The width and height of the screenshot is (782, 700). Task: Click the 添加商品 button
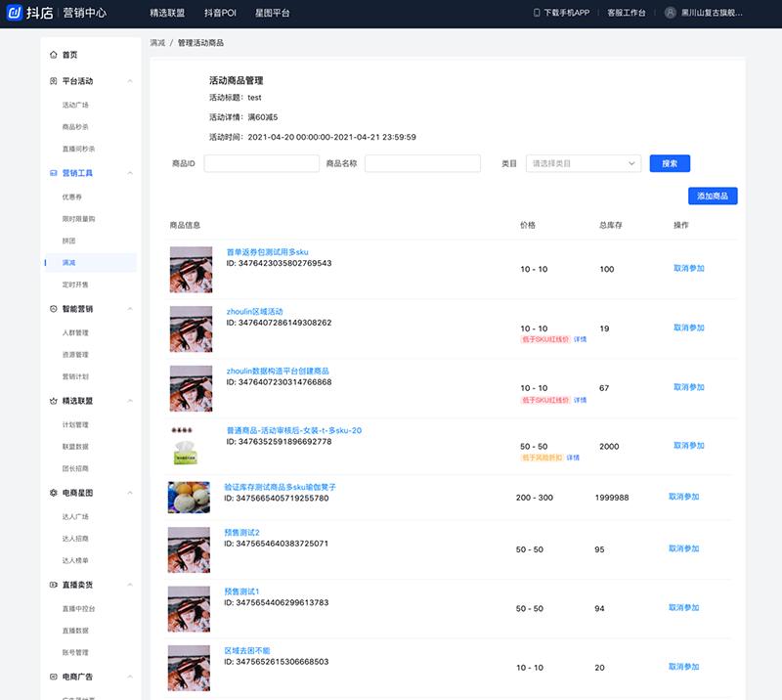point(712,197)
